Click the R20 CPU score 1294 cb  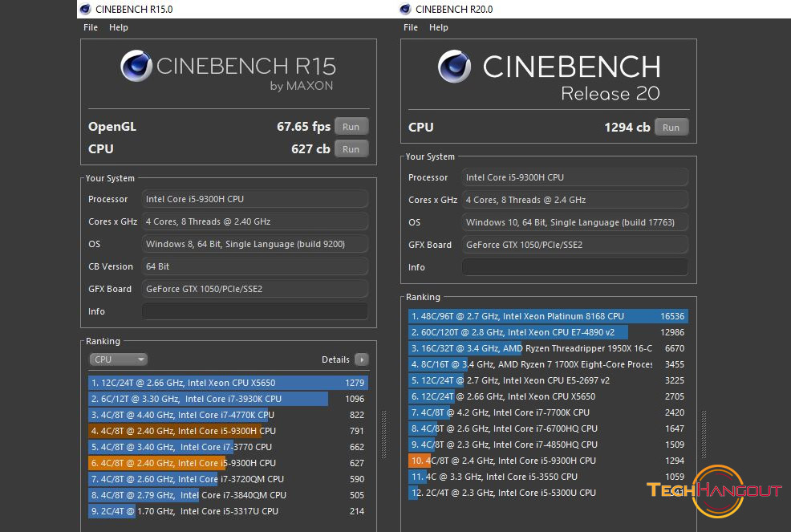pyautogui.click(x=627, y=128)
